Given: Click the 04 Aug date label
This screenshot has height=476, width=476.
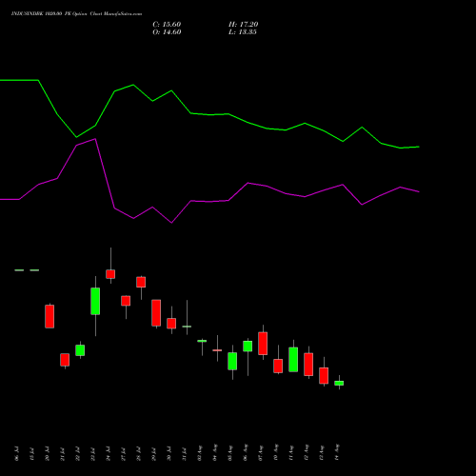Looking at the screenshot, I should click(215, 453).
